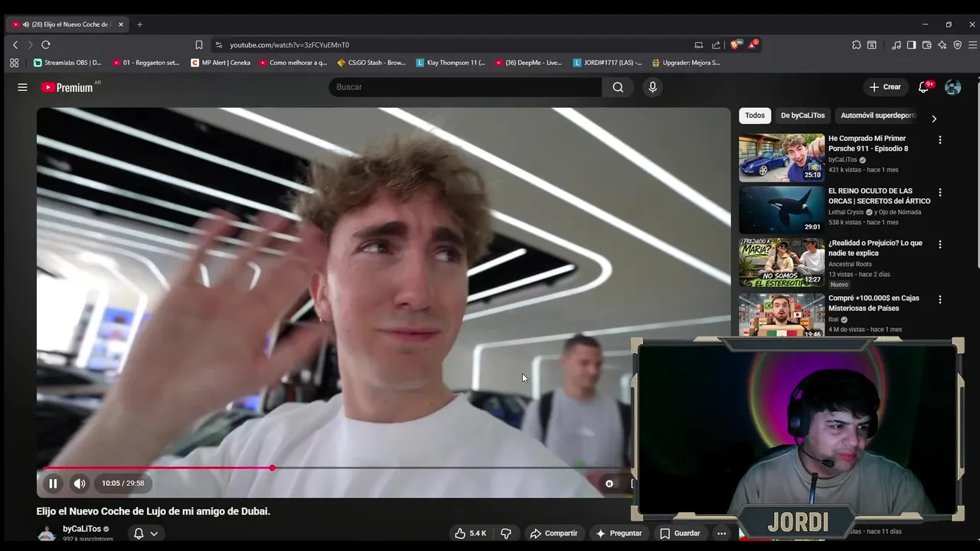Image resolution: width=980 pixels, height=551 pixels.
Task: Mute the video volume
Action: coord(80,484)
